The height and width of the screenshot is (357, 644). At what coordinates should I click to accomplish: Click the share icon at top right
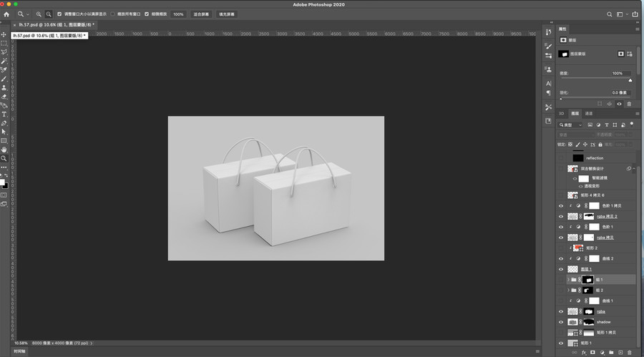click(x=635, y=14)
